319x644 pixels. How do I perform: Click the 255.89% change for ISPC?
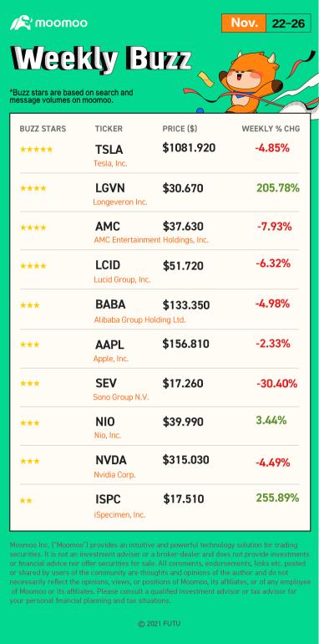277,498
